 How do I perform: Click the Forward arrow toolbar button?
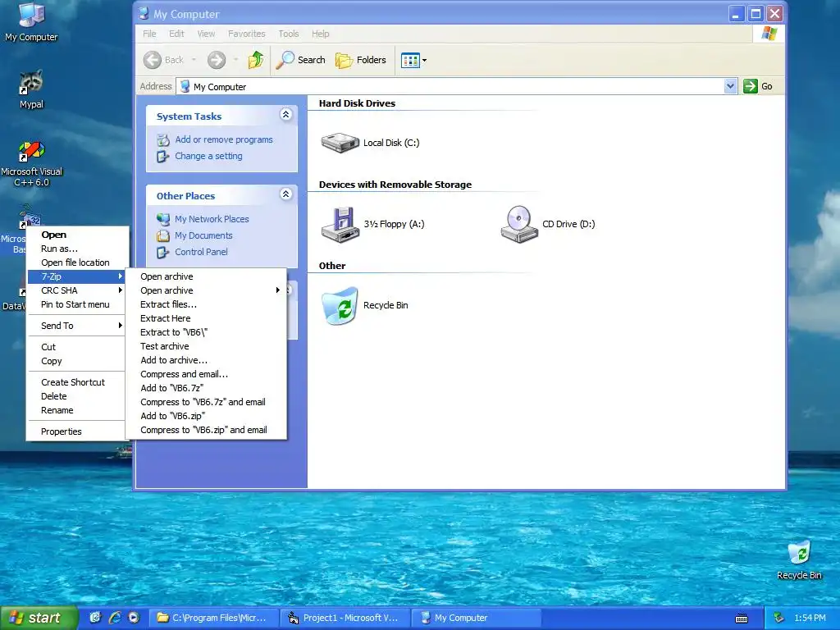tap(217, 60)
